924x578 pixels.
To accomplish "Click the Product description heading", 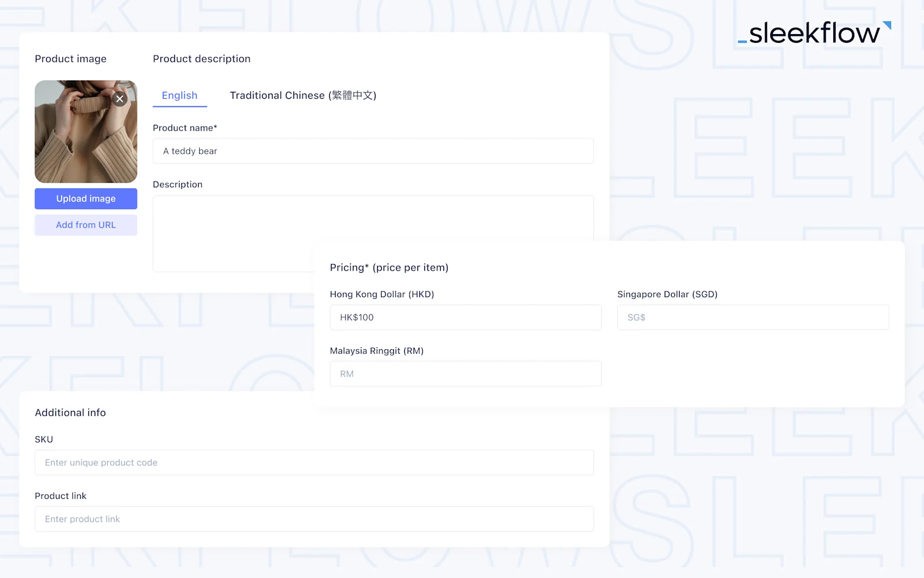I will click(x=202, y=58).
